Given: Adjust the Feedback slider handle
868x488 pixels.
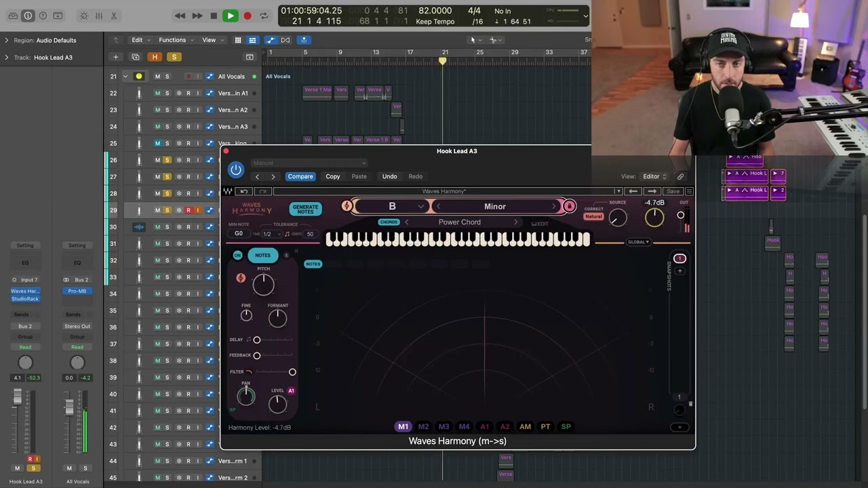Looking at the screenshot, I should (256, 355).
